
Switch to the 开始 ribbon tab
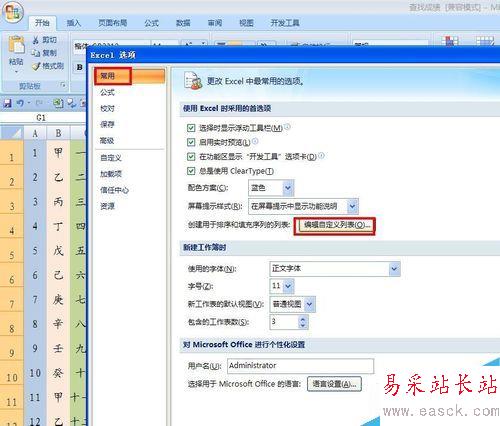(42, 23)
